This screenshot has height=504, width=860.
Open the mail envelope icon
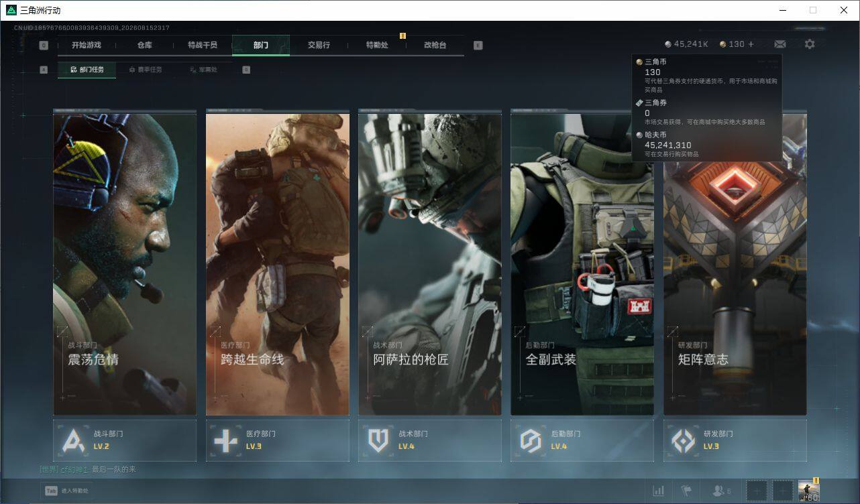click(x=780, y=44)
